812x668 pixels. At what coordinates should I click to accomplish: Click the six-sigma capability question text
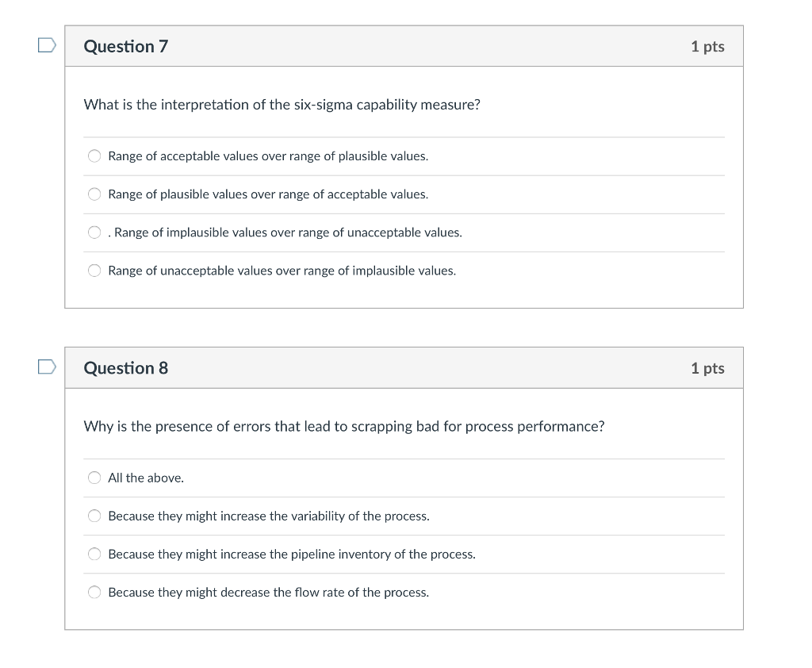282,104
